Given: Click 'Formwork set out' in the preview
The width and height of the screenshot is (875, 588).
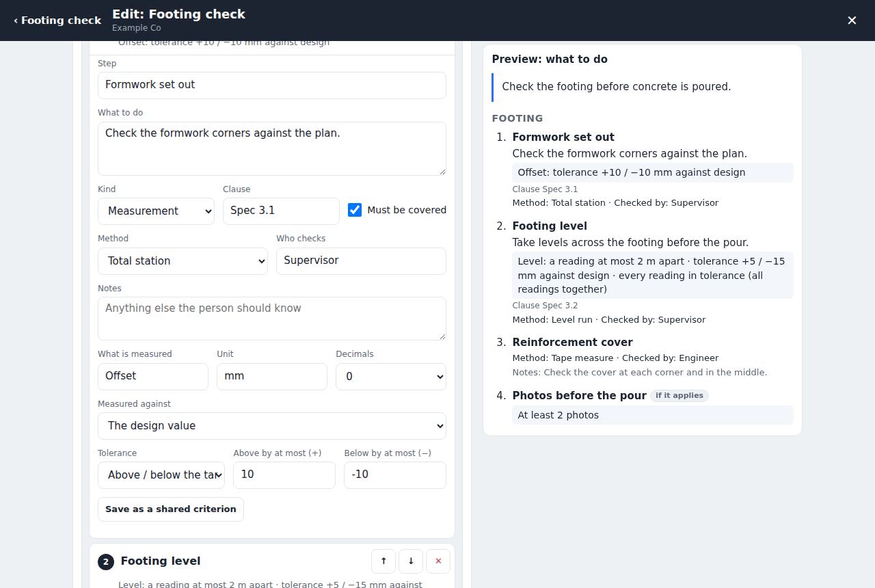Looking at the screenshot, I should click(x=563, y=137).
